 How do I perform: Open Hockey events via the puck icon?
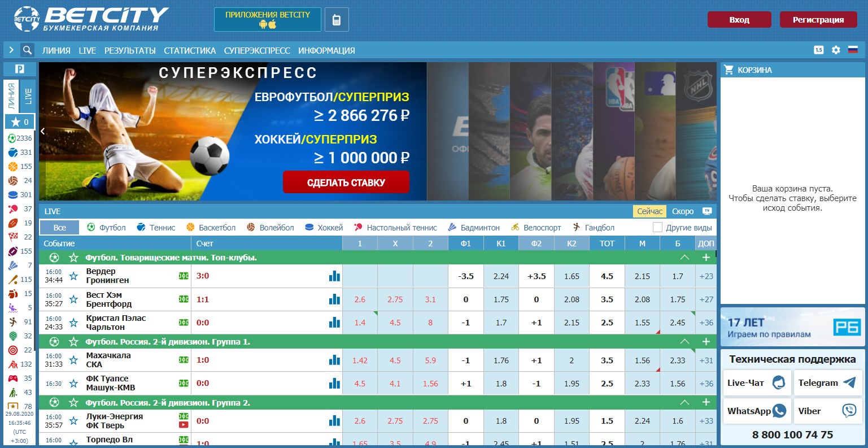tap(12, 194)
